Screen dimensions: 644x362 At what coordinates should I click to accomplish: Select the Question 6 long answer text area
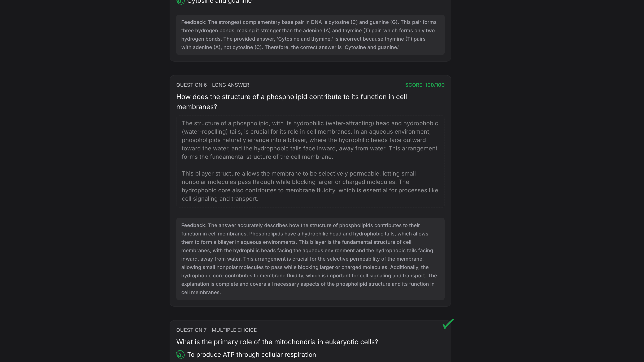pyautogui.click(x=310, y=161)
